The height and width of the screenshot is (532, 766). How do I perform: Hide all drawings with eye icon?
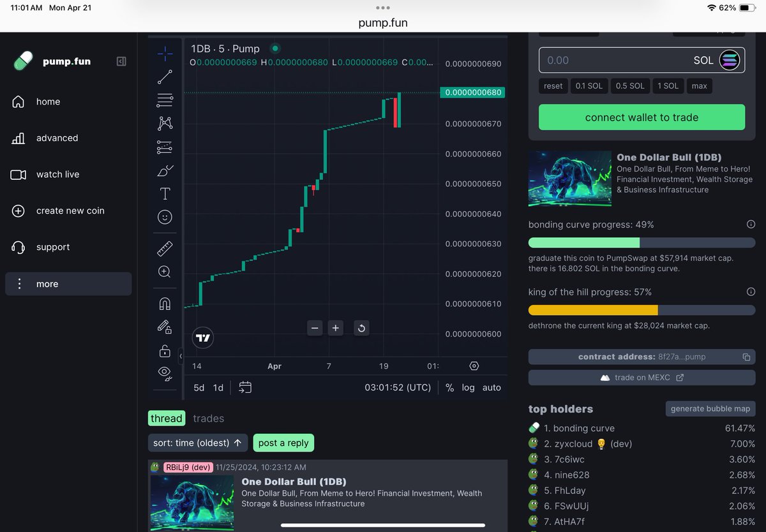click(165, 373)
